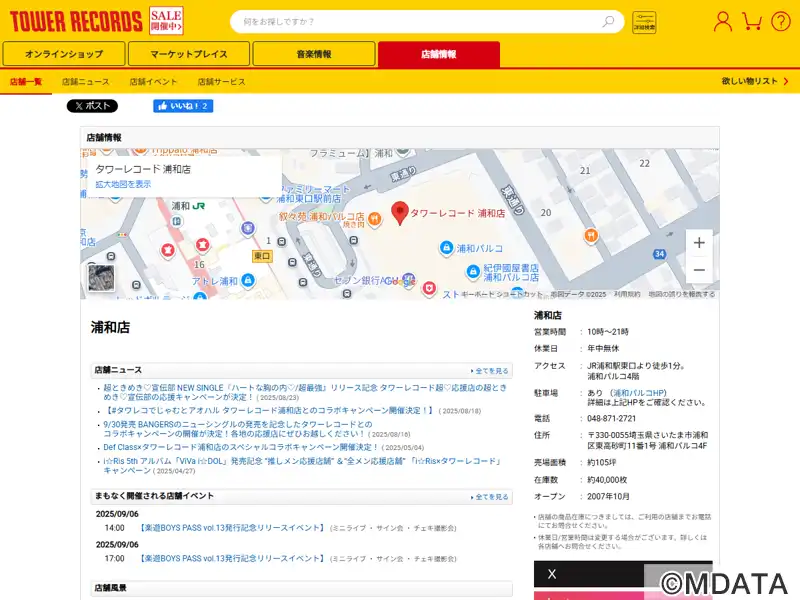The width and height of the screenshot is (800, 600).
Task: Open the マーケットプレイス tab
Action: point(189,54)
